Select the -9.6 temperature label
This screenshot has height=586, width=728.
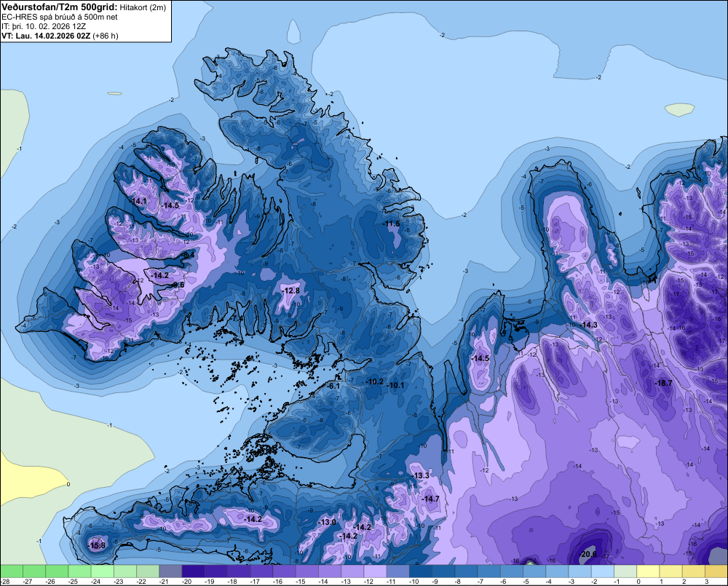(178, 285)
